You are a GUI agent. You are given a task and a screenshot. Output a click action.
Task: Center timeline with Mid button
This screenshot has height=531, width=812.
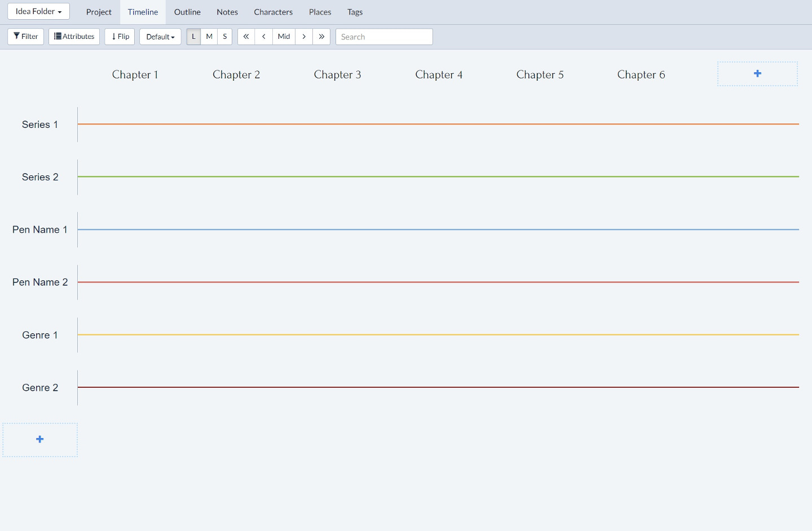coord(284,37)
